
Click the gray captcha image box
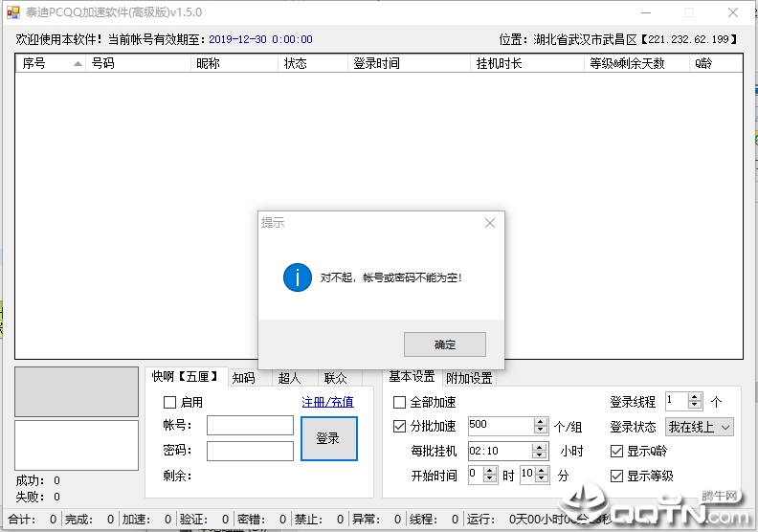(x=77, y=392)
